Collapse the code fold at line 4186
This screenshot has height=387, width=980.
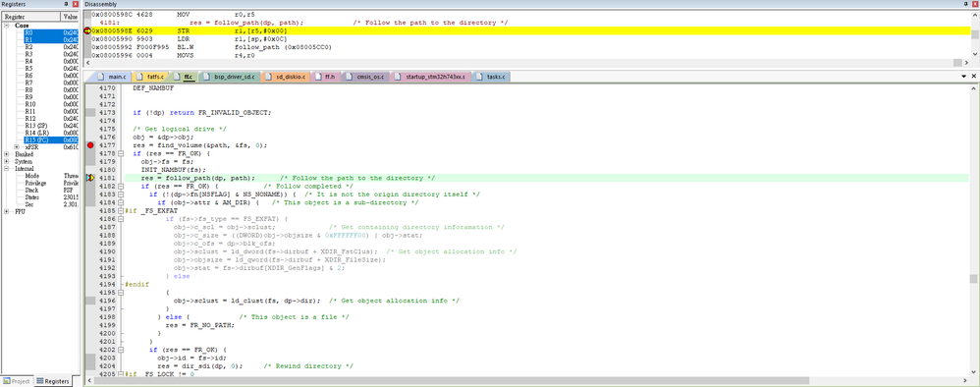[120, 219]
